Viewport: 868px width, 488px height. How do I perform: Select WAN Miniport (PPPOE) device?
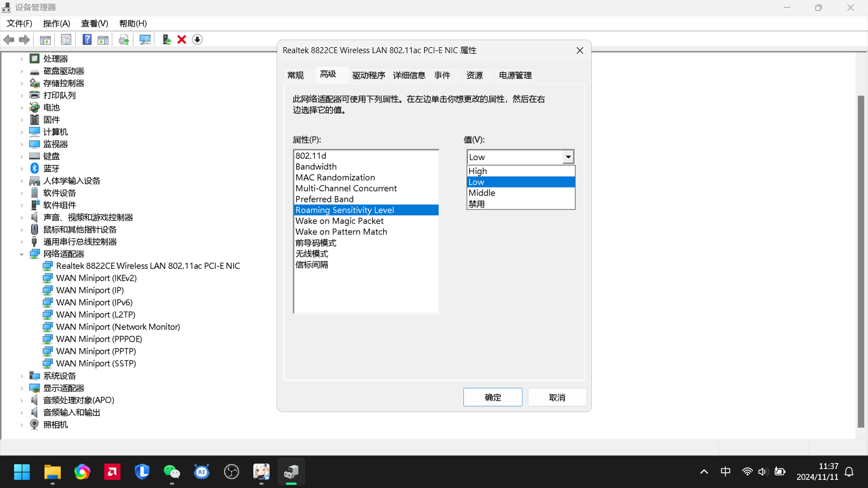(99, 339)
